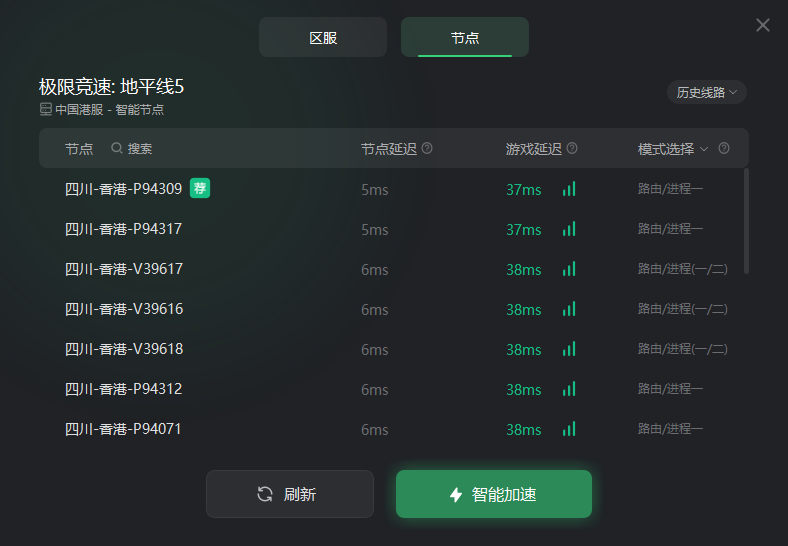Expand the 模式选择 dropdown

[x=673, y=149]
